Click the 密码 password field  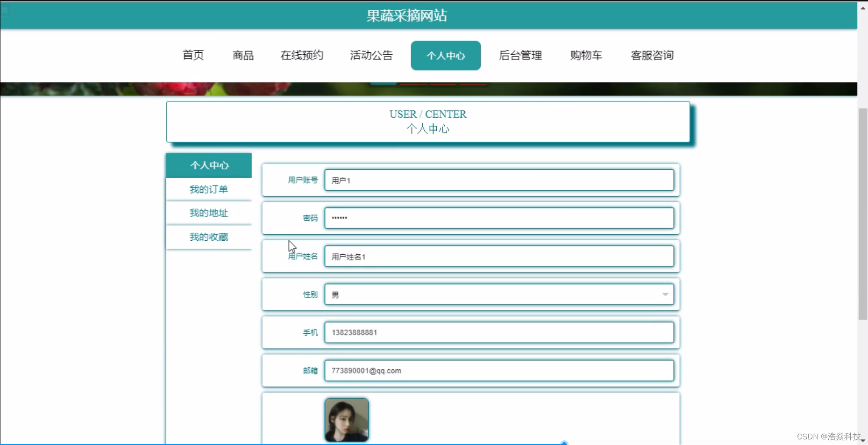[499, 218]
